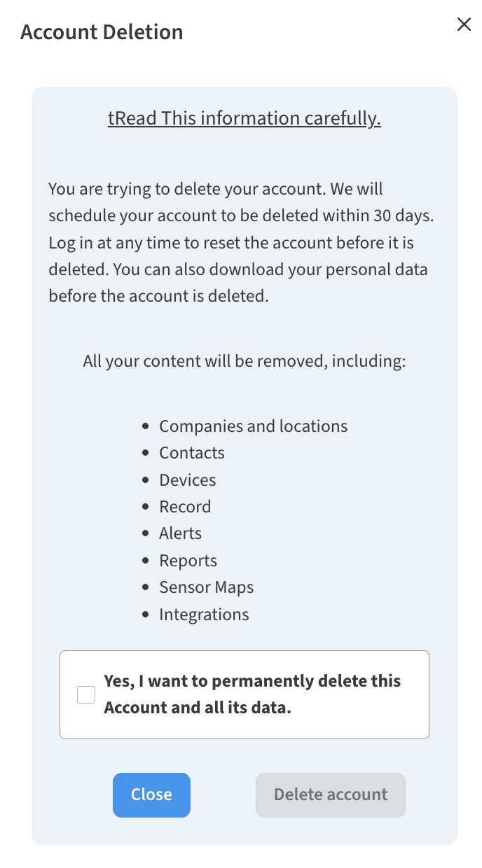This screenshot has width=482, height=868.
Task: Select the Contacts list item
Action: 192,453
